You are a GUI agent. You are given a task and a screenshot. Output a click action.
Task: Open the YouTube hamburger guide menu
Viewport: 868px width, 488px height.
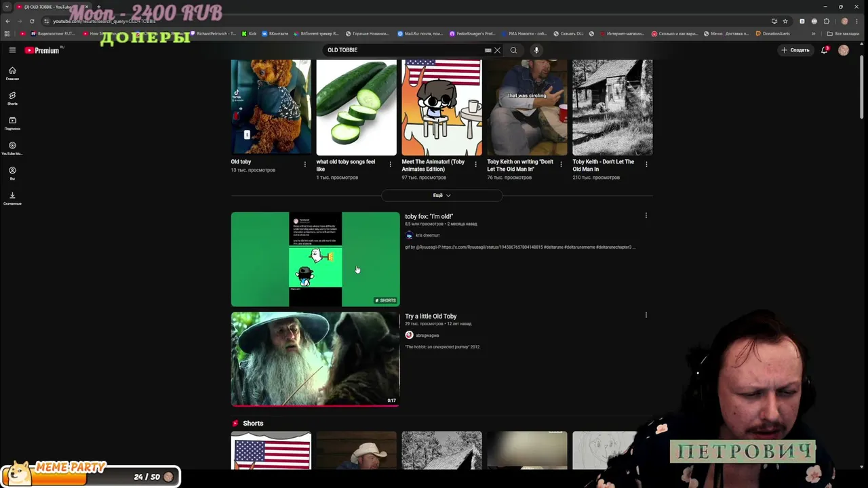tap(12, 50)
